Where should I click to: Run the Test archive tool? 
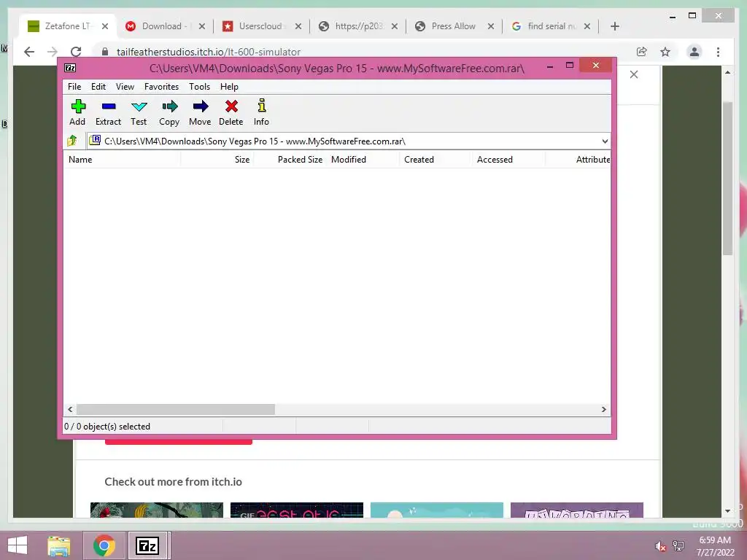point(139,113)
